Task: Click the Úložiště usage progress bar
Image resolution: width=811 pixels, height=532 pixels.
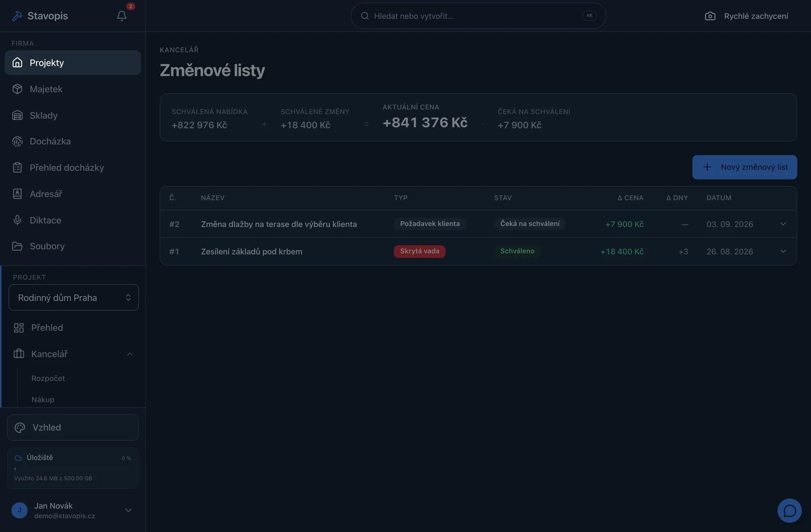Action: (x=73, y=469)
